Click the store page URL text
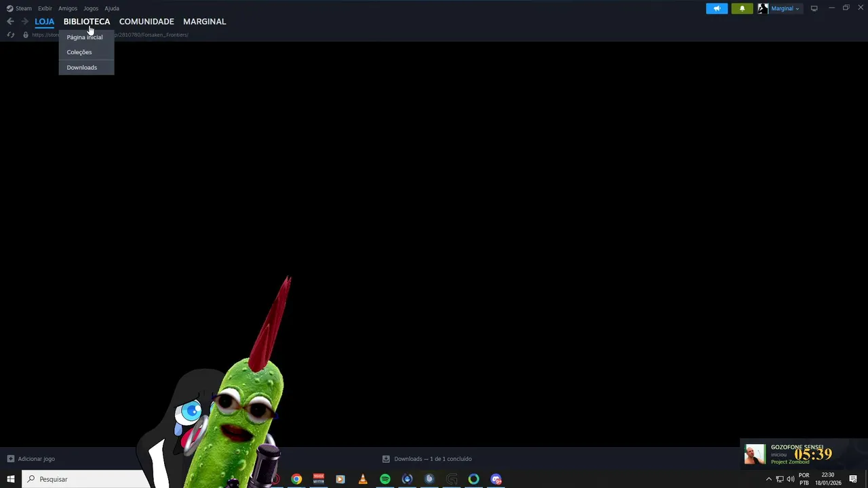Viewport: 868px width, 488px height. (111, 35)
